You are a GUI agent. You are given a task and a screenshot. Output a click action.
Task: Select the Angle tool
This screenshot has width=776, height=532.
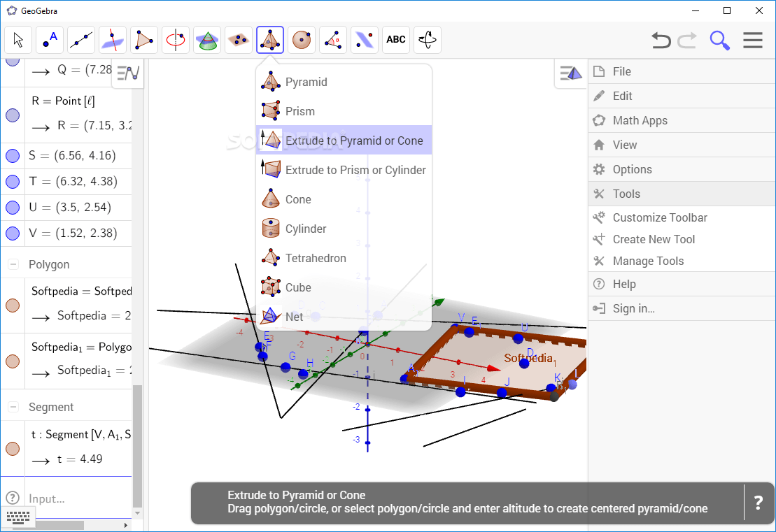(x=332, y=40)
